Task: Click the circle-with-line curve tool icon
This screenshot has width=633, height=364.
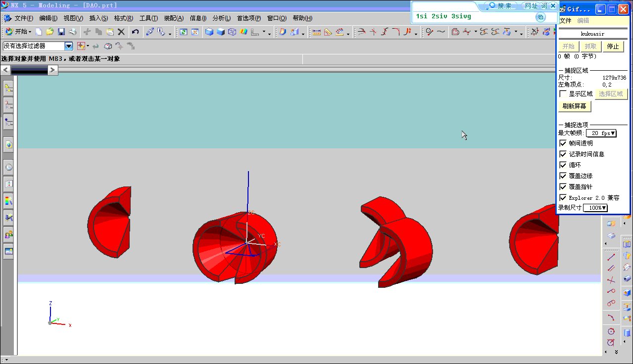Action: (x=430, y=32)
